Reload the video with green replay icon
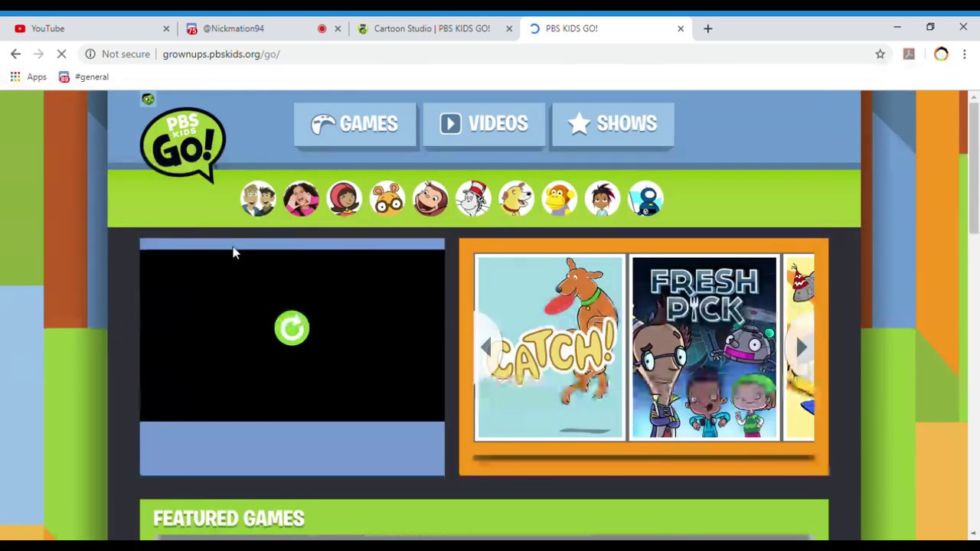The image size is (980, 551). click(x=292, y=328)
